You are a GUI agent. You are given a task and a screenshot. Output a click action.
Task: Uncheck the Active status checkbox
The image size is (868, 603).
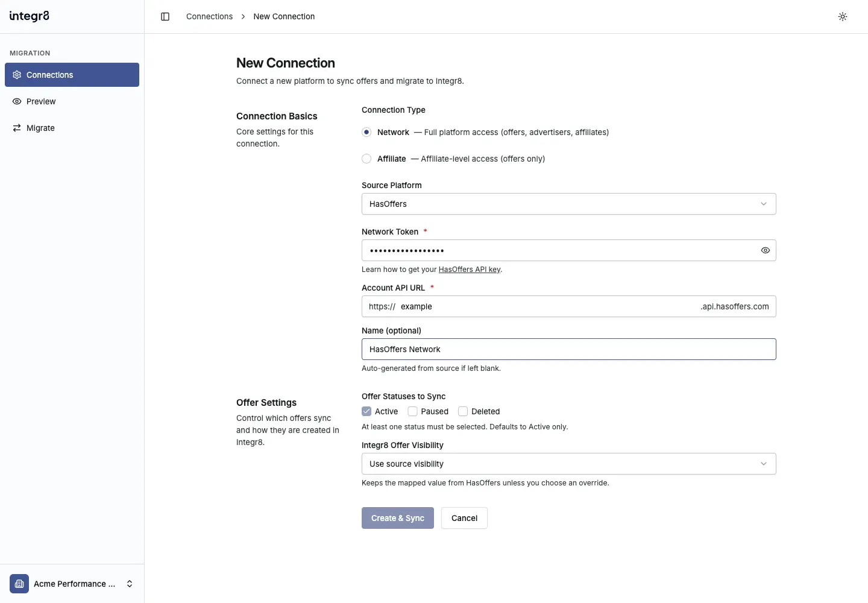(x=366, y=411)
